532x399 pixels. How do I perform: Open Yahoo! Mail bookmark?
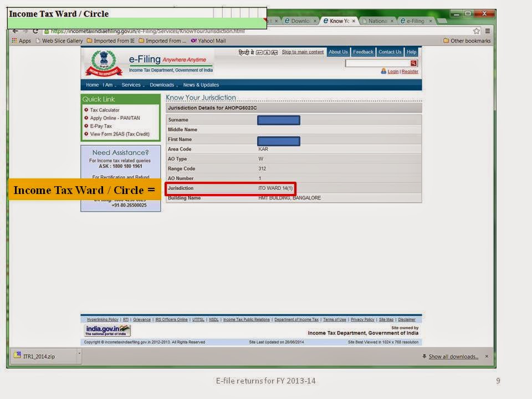[208, 40]
